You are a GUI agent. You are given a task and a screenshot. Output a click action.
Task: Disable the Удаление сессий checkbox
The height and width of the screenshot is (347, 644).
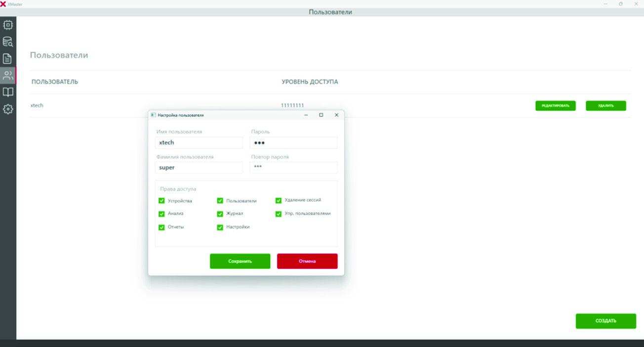click(279, 201)
